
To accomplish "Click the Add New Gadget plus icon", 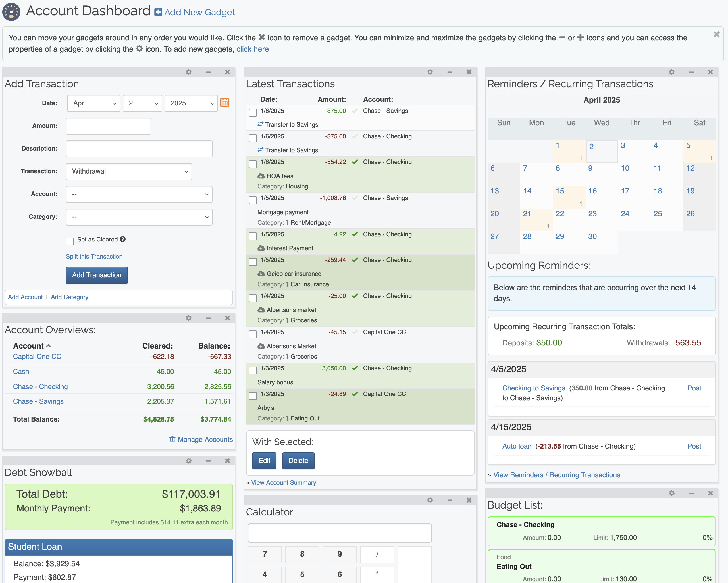I will coord(158,12).
